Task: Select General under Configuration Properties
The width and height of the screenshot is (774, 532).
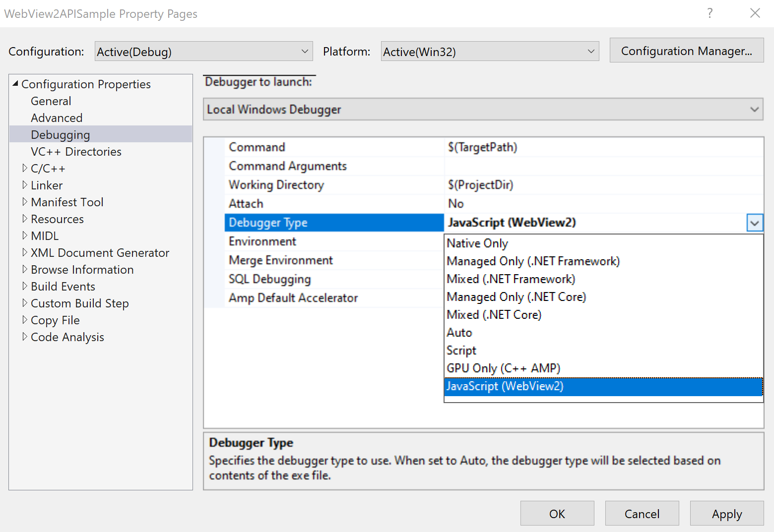Action: [x=51, y=101]
